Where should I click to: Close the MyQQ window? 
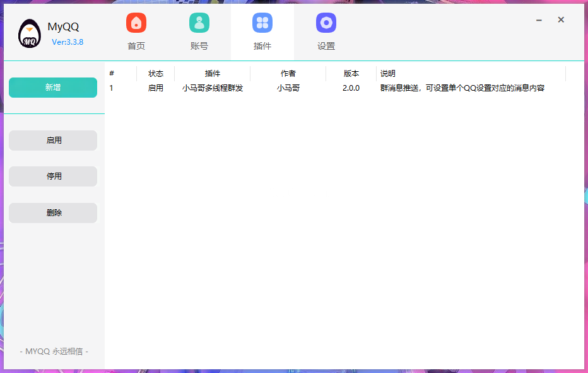tap(561, 20)
